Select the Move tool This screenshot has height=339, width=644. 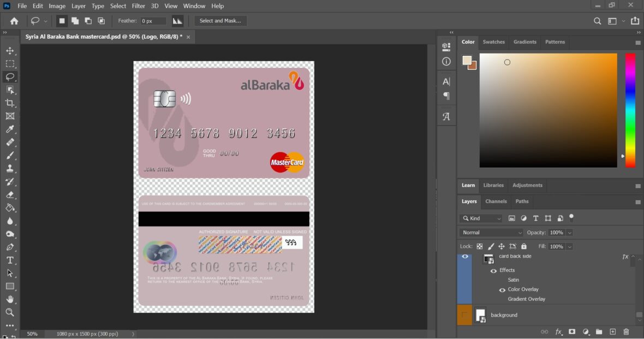click(x=10, y=50)
